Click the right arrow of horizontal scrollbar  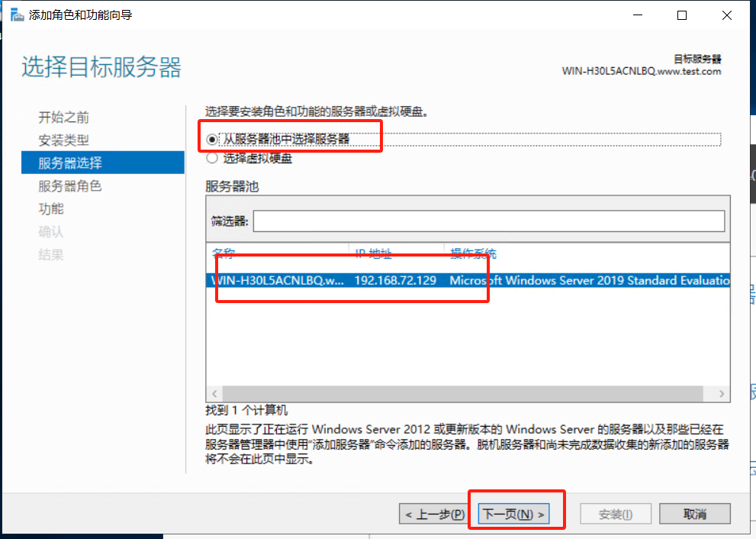pyautogui.click(x=721, y=394)
